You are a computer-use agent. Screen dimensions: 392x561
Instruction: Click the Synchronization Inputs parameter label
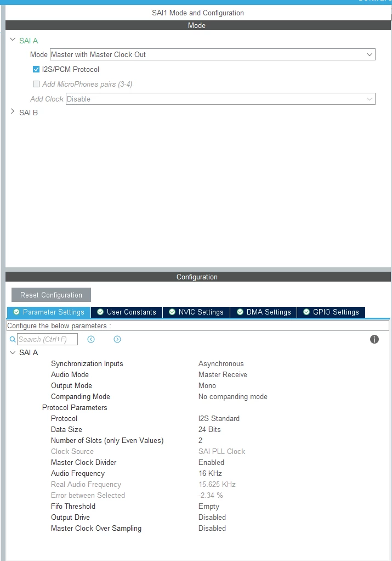click(x=87, y=363)
